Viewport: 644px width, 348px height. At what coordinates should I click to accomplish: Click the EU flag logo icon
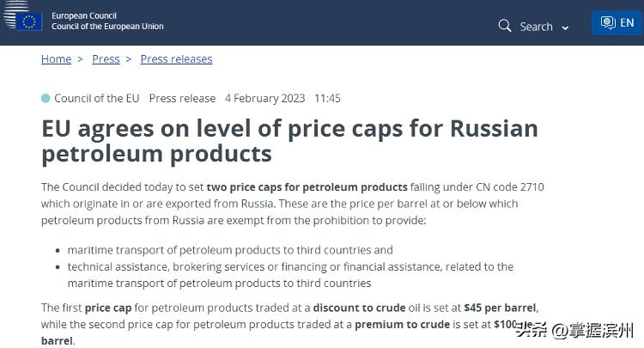[29, 21]
